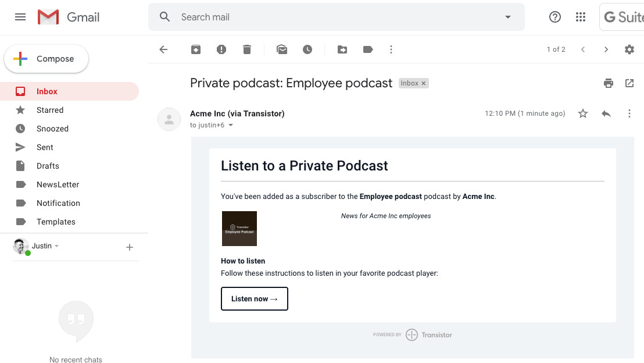The image size is (644, 363).
Task: Click the Listen now button
Action: point(254,298)
